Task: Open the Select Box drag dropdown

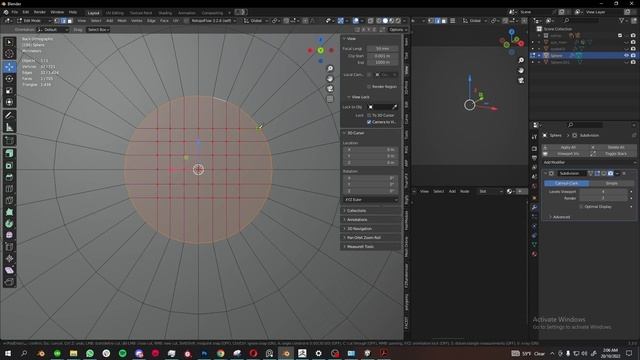Action: (98, 30)
